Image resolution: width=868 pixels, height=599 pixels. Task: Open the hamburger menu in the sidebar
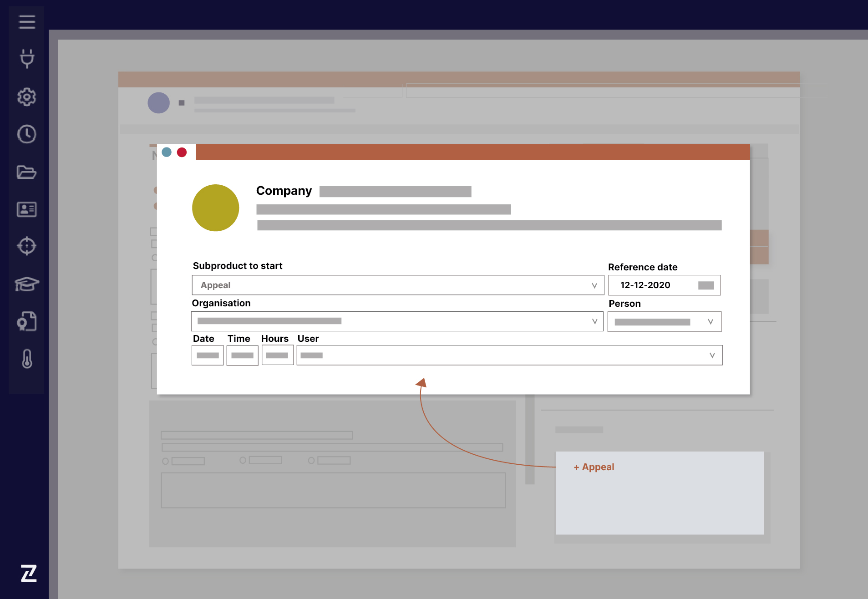coord(27,21)
